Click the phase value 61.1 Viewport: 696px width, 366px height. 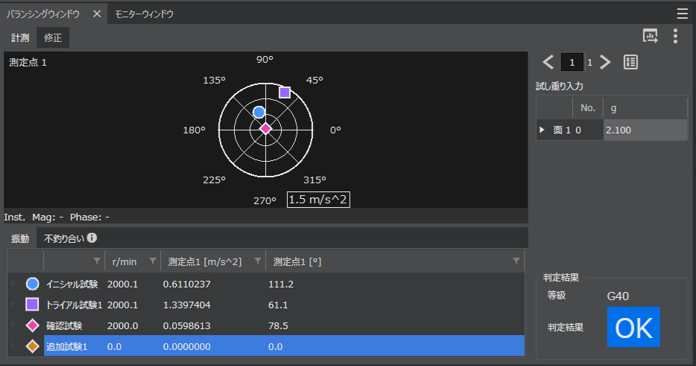pyautogui.click(x=278, y=305)
